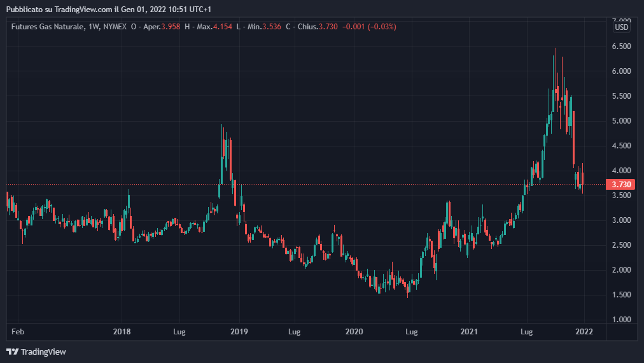Click the 2018 label on time axis
Screen dimensions: 644x363
pyautogui.click(x=122, y=332)
